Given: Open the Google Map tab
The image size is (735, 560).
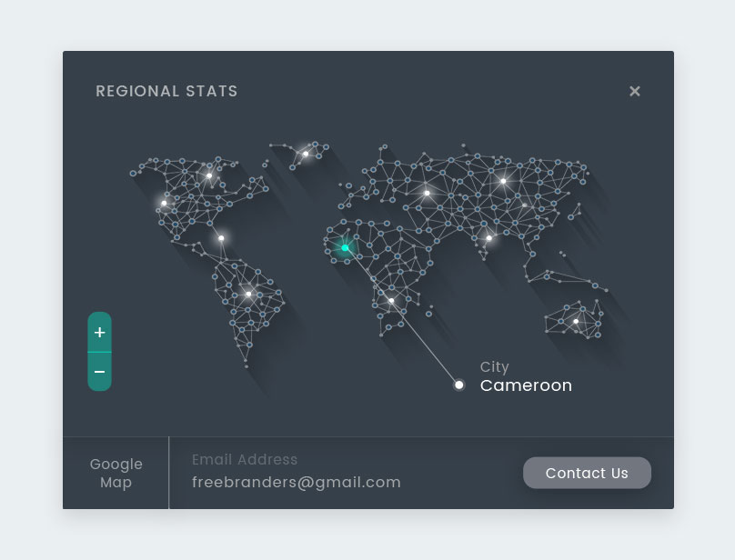Looking at the screenshot, I should tap(116, 473).
